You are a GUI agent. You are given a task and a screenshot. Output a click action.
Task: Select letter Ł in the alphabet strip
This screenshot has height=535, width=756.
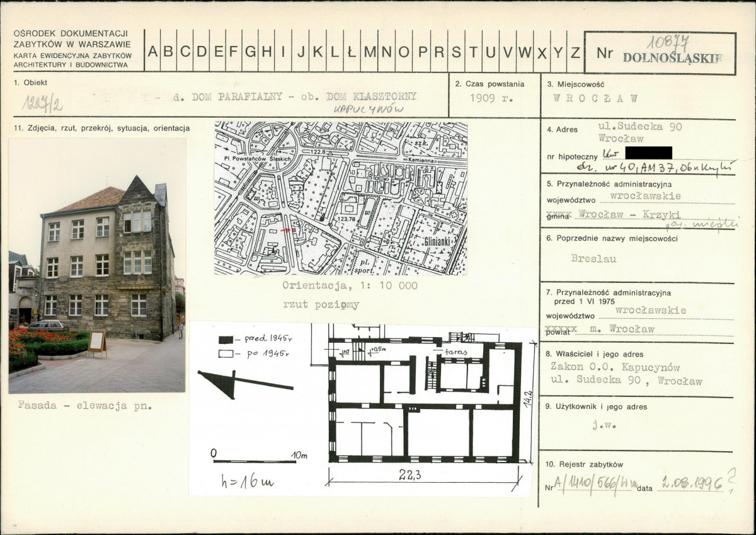[351, 53]
